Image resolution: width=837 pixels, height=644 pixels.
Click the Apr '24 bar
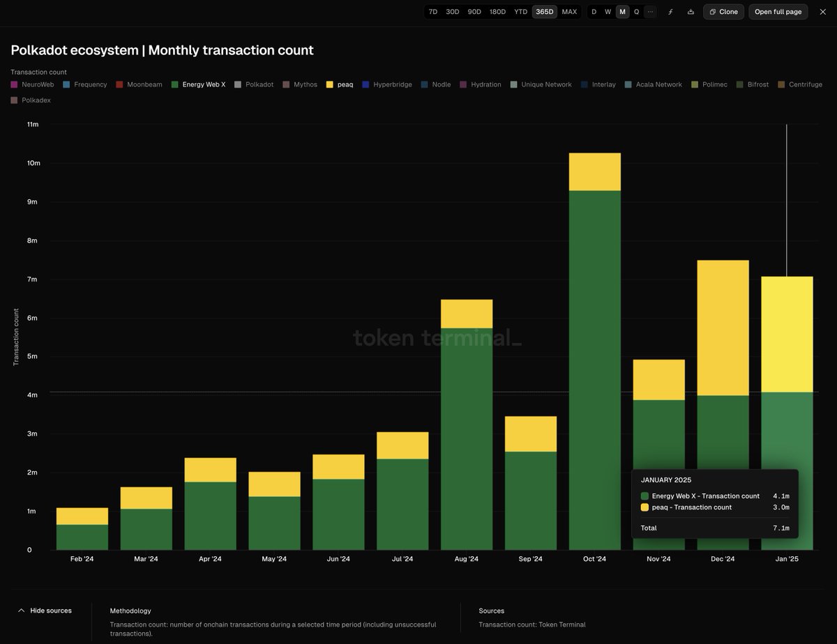[x=211, y=504]
